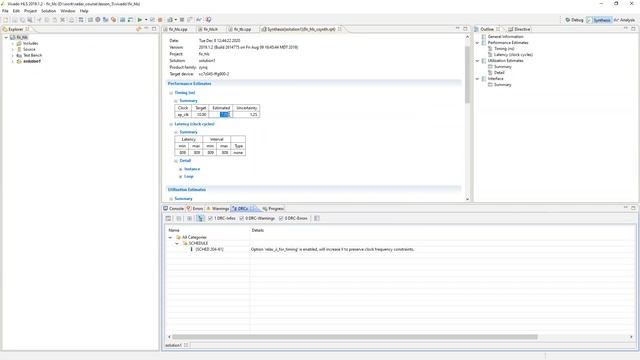This screenshot has width=640, height=360.
Task: Click the highlighted tree-view icon in DRCs toolbar
Action: click(x=200, y=218)
